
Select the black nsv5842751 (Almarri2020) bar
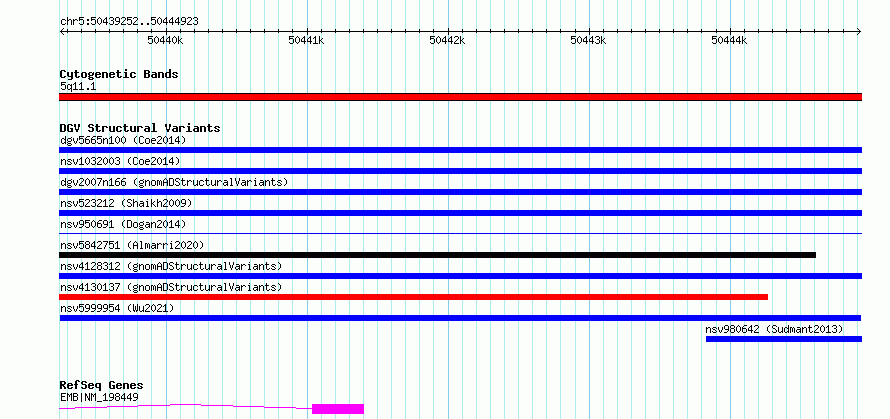pyautogui.click(x=438, y=255)
